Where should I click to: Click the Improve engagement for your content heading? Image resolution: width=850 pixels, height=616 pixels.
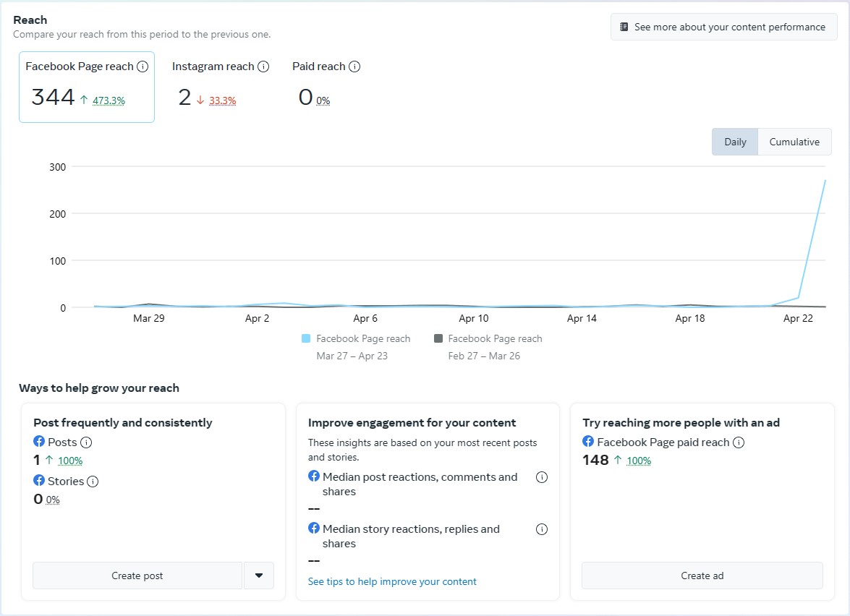pos(412,422)
